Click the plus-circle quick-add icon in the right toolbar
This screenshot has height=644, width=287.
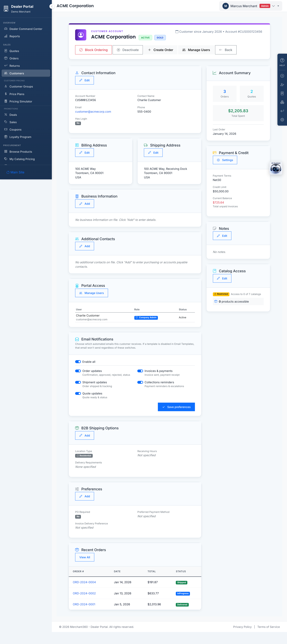pyautogui.click(x=282, y=76)
